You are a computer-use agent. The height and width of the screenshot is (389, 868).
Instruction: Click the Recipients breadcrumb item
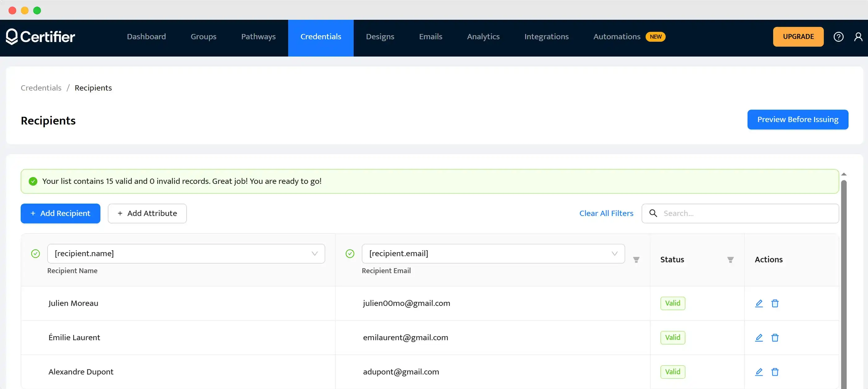pyautogui.click(x=93, y=88)
